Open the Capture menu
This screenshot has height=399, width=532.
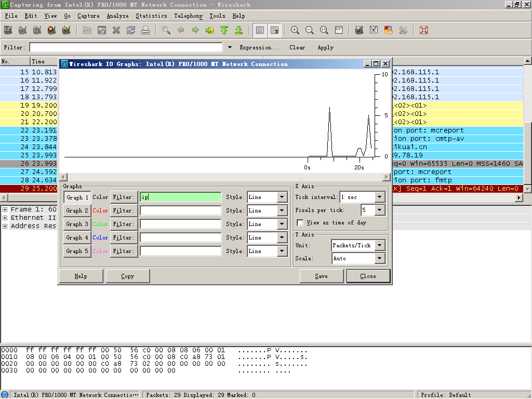[88, 16]
